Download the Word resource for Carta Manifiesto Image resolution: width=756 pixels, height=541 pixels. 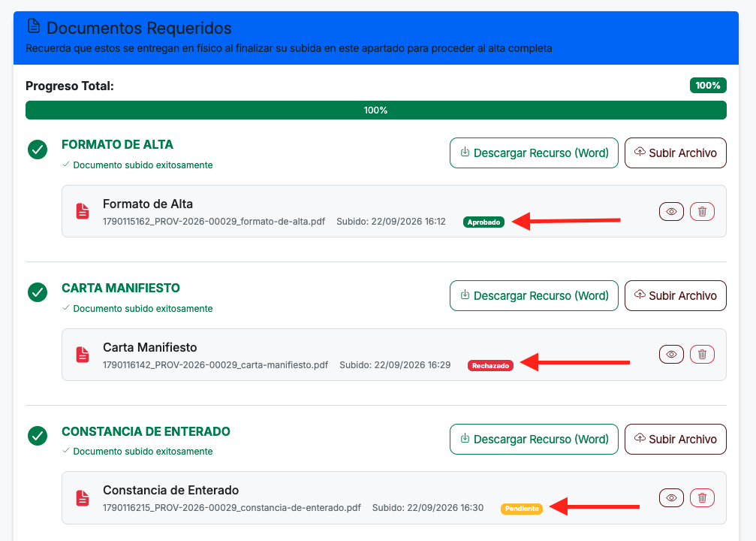(534, 296)
